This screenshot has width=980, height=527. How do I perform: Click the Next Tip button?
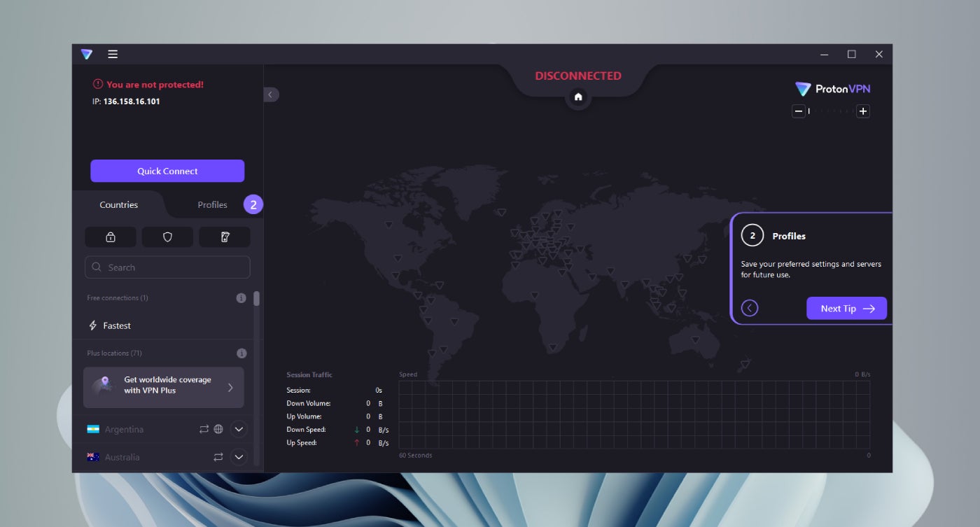click(x=846, y=309)
